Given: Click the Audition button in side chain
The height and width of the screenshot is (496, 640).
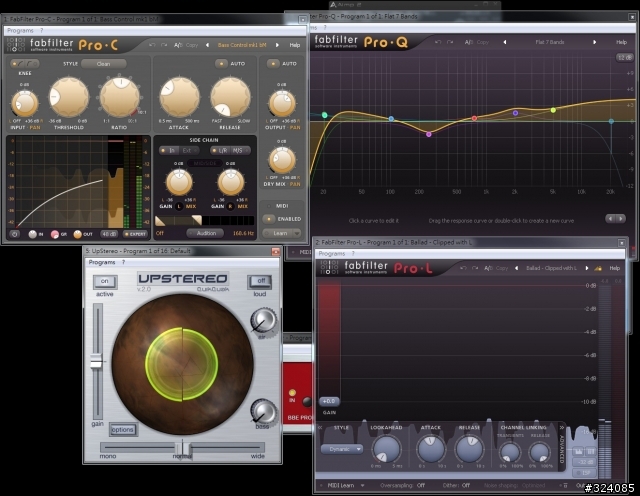Looking at the screenshot, I should 206,233.
